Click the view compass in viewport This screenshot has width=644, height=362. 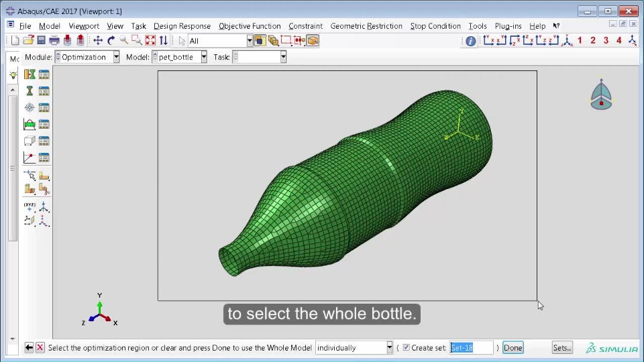pos(601,95)
